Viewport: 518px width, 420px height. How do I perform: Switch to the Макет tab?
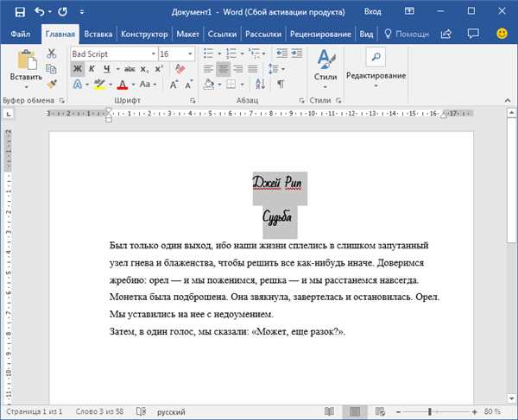(x=187, y=34)
